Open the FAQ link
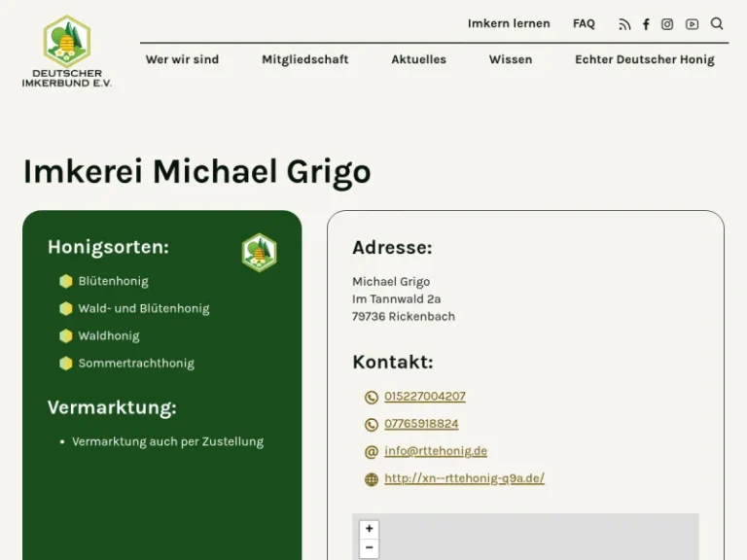The height and width of the screenshot is (560, 747). (584, 23)
